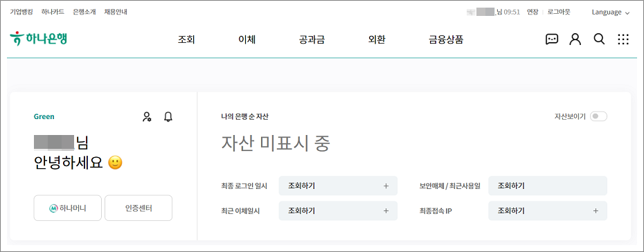Open the 공과금 menu
The width and height of the screenshot is (644, 252).
312,40
